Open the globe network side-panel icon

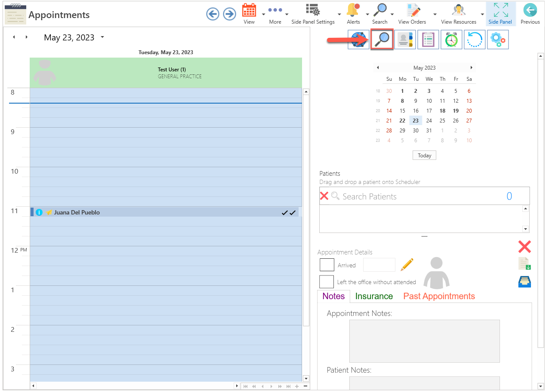point(358,40)
